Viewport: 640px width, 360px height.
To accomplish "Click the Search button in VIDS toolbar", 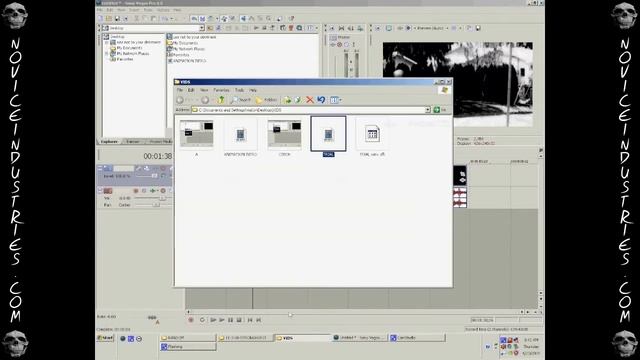I will click(x=240, y=100).
